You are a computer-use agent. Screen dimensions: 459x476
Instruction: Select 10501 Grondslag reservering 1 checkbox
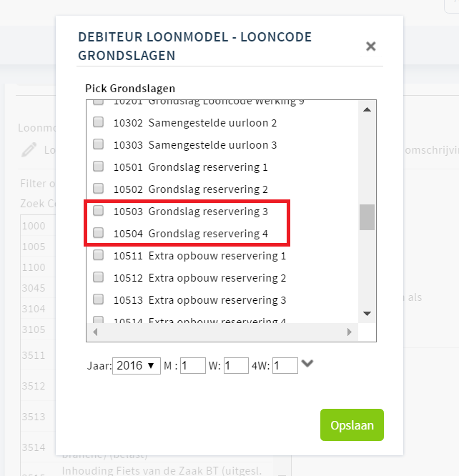pyautogui.click(x=98, y=167)
